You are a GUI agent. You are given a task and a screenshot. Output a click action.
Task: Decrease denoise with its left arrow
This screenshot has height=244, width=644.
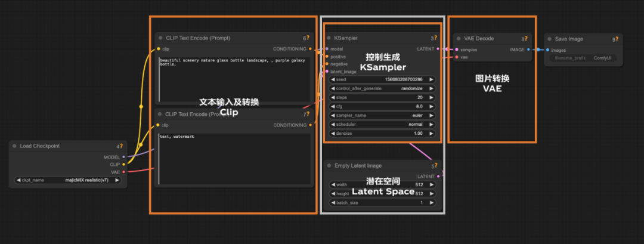[x=333, y=134]
